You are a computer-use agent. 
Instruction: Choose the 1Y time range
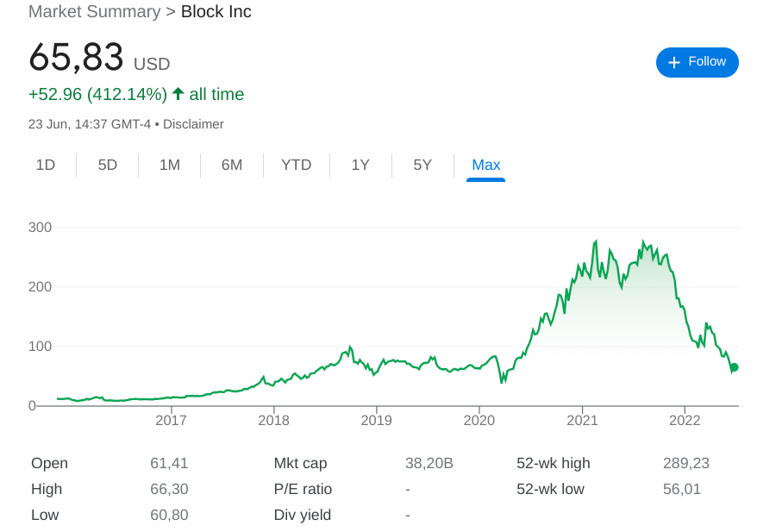360,165
